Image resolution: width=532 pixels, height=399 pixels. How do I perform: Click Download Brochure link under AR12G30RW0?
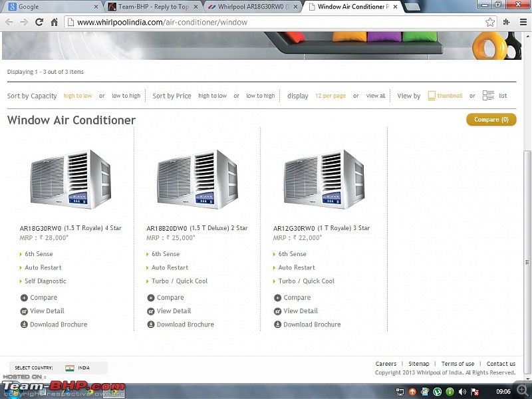[312, 325]
